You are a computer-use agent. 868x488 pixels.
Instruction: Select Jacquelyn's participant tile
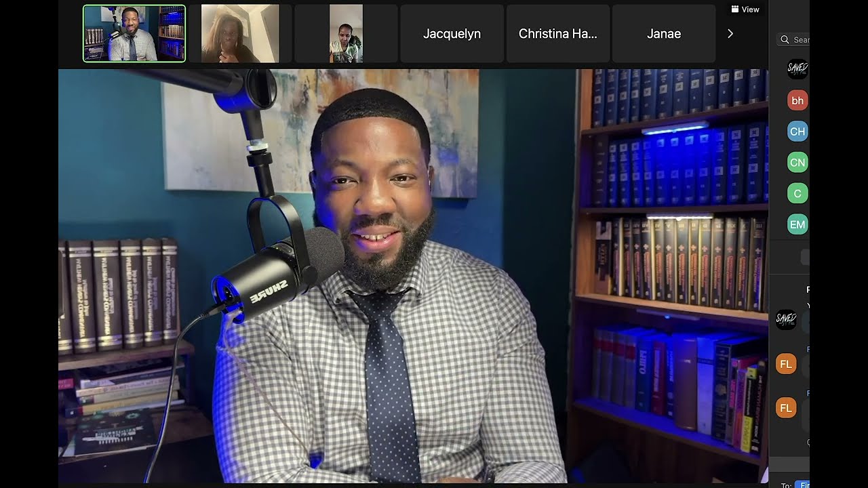(x=452, y=34)
